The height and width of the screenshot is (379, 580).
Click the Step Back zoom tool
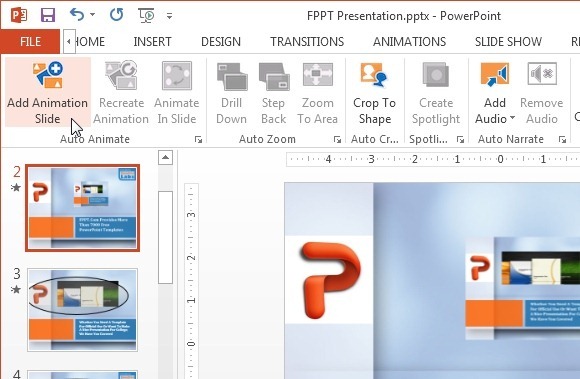pos(274,92)
